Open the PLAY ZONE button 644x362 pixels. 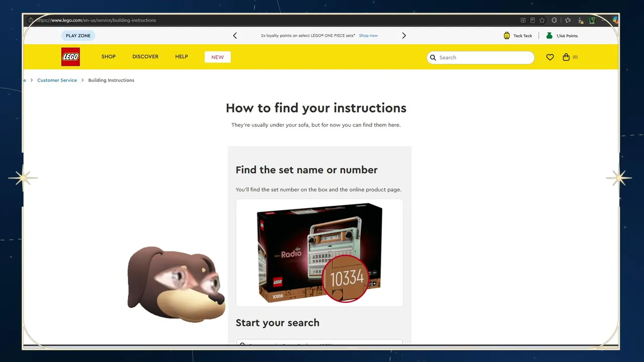point(78,36)
